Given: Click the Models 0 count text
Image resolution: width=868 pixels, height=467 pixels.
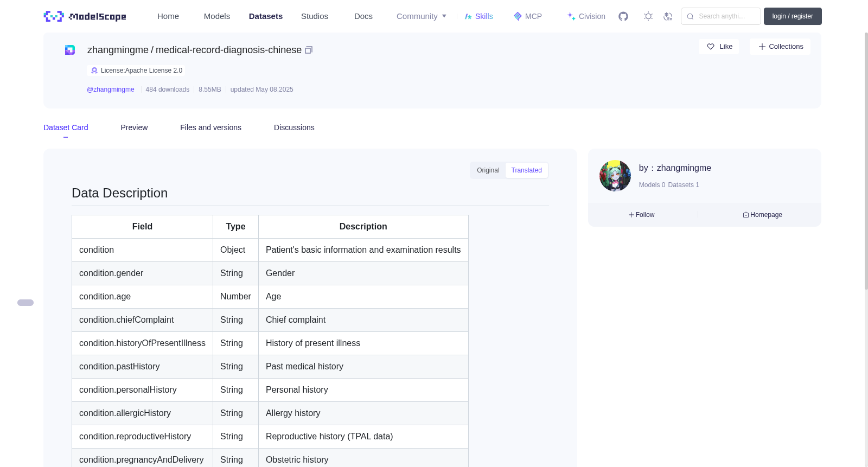Looking at the screenshot, I should pyautogui.click(x=652, y=185).
